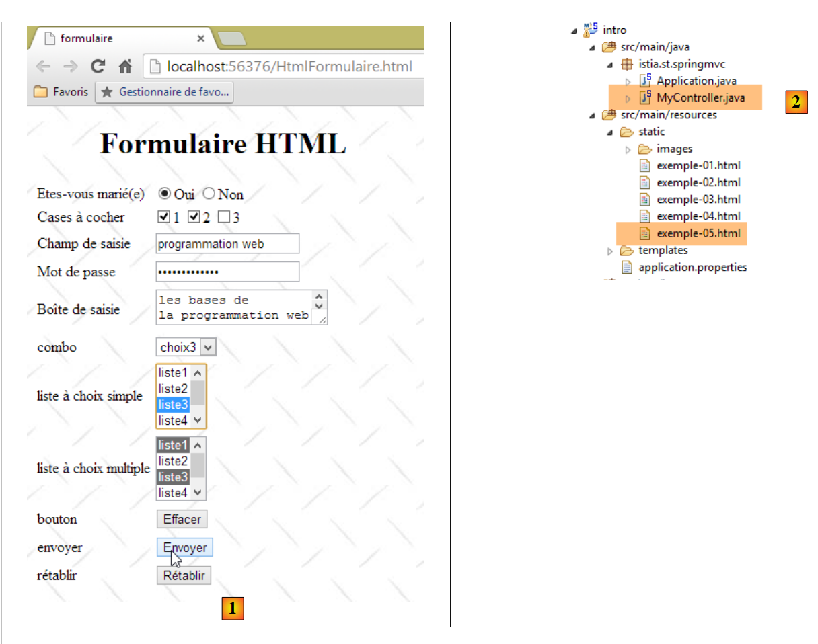This screenshot has height=644, width=818.
Task: Open the MyController.java file icon
Action: click(645, 98)
